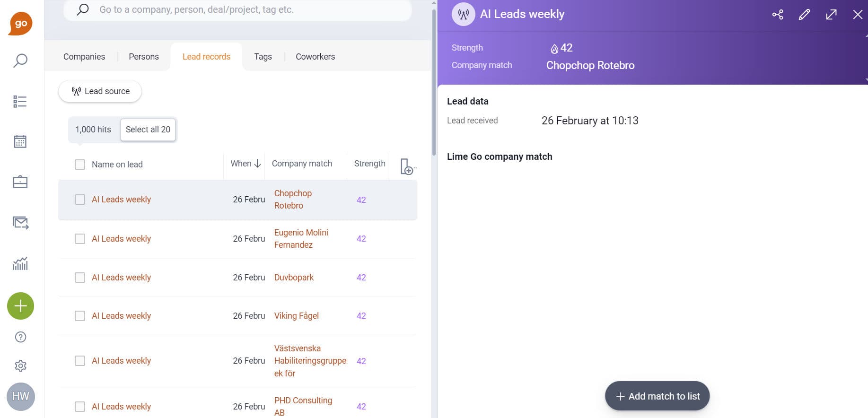Screen dimensions: 868x418
Task: Open the help question mark icon
Action: click(x=20, y=337)
